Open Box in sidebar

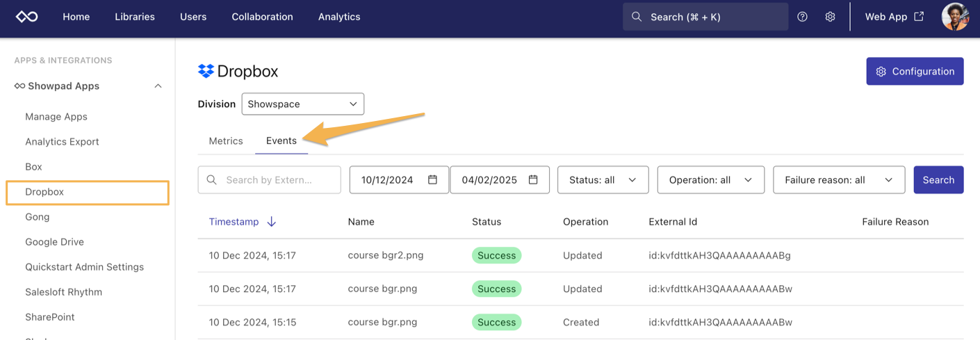33,167
